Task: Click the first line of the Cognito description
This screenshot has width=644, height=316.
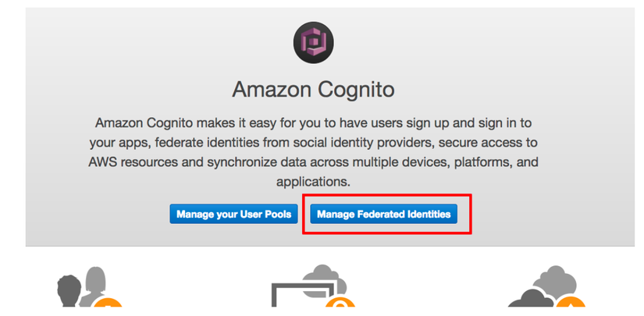Action: tap(313, 124)
